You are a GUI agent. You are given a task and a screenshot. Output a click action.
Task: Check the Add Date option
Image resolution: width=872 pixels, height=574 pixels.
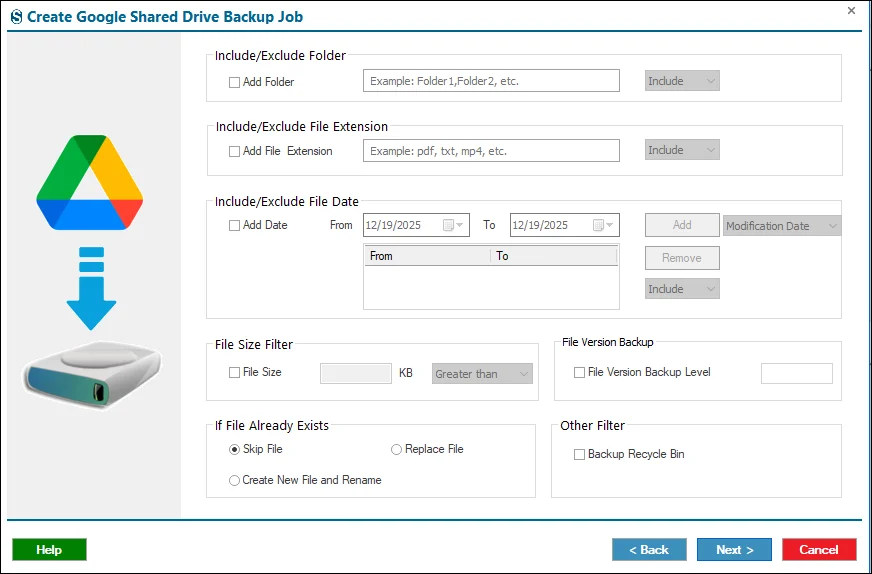point(234,225)
